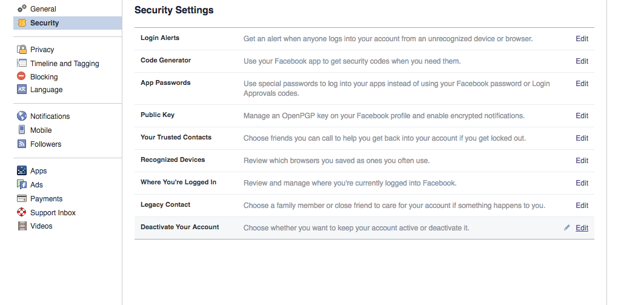The width and height of the screenshot is (644, 305).
Task: Expand the Legacy Contact row
Action: [x=364, y=206]
